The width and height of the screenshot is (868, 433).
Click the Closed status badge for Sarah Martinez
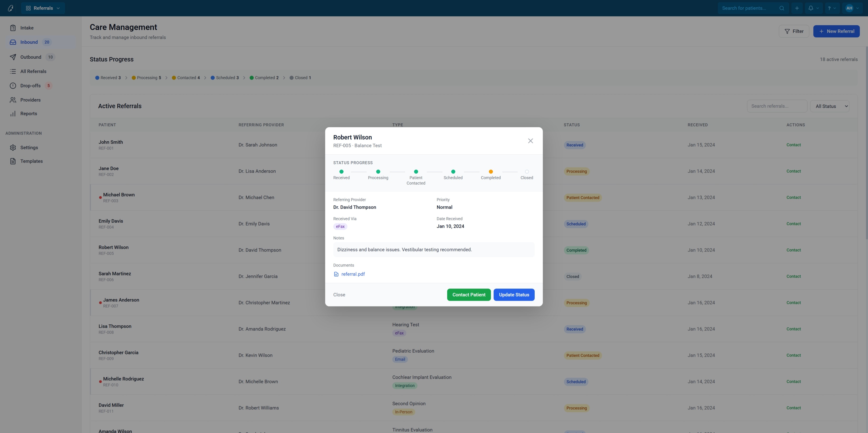[x=572, y=276]
